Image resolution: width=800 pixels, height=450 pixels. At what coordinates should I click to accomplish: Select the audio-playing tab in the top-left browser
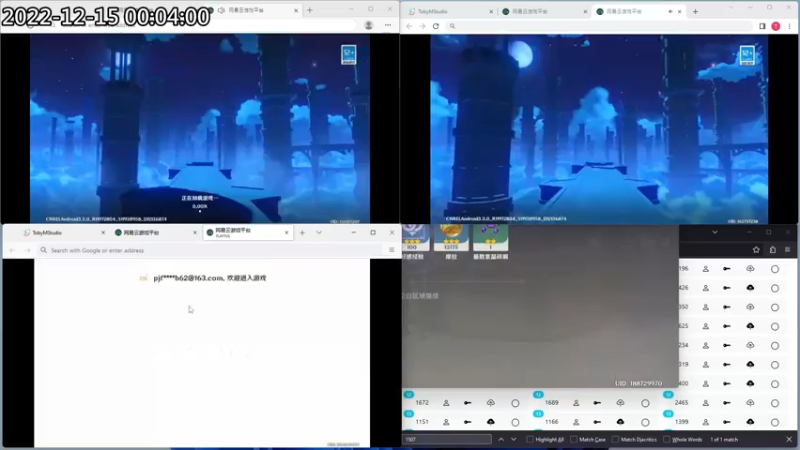(x=254, y=10)
